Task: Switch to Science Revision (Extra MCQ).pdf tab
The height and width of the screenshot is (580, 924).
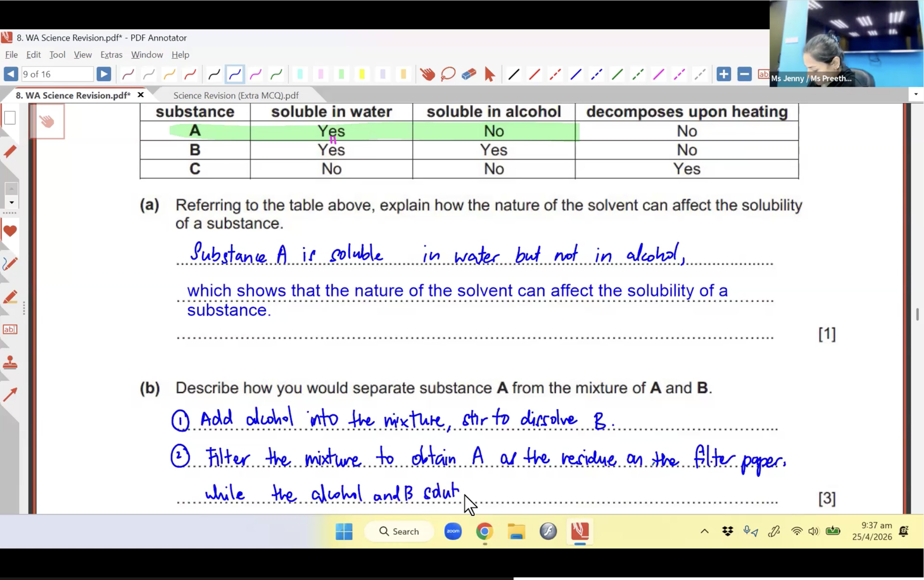Action: 236,95
